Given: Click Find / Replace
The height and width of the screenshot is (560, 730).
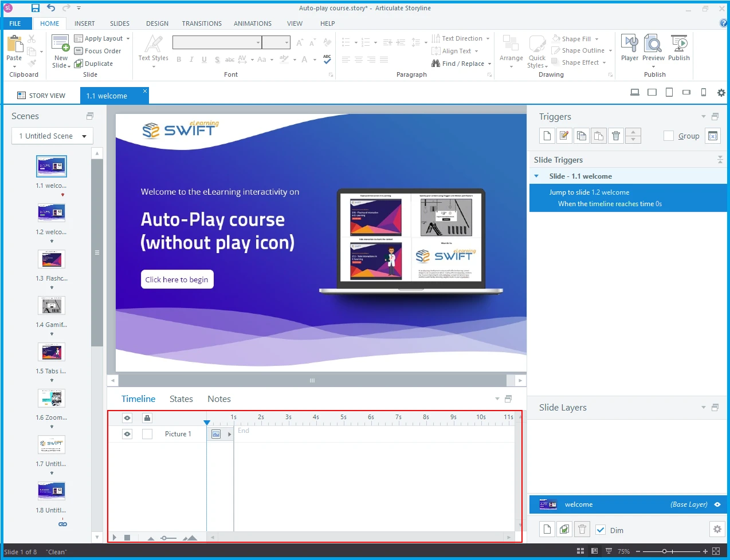Looking at the screenshot, I should pyautogui.click(x=461, y=64).
